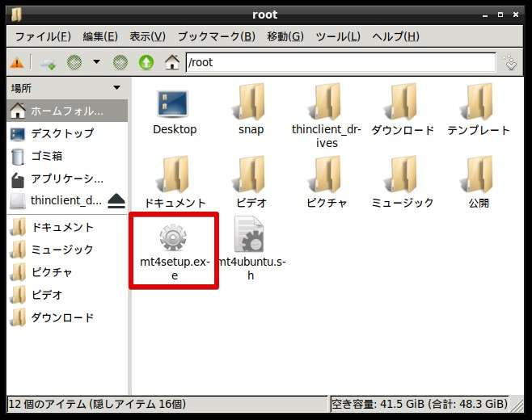
Task: Open a new tab with the toolbar icon
Action: point(49,63)
